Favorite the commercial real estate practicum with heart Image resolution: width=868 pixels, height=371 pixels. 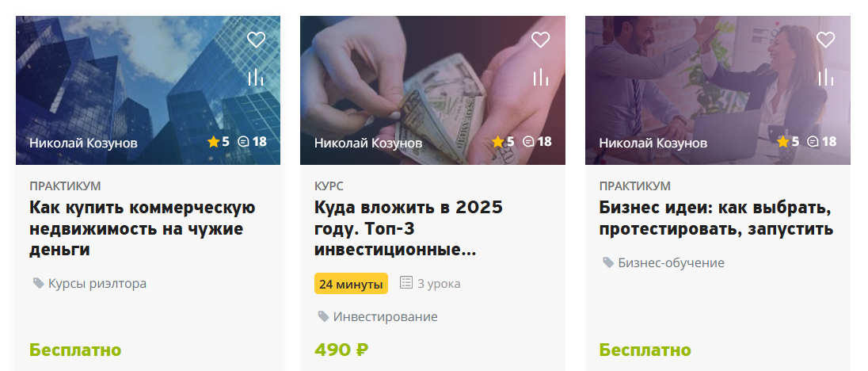256,40
